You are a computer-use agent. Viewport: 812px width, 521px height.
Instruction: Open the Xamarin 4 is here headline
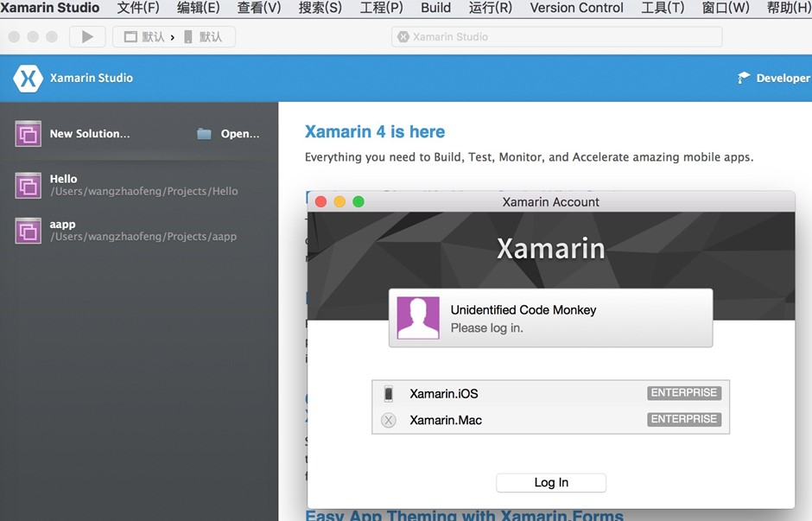374,131
